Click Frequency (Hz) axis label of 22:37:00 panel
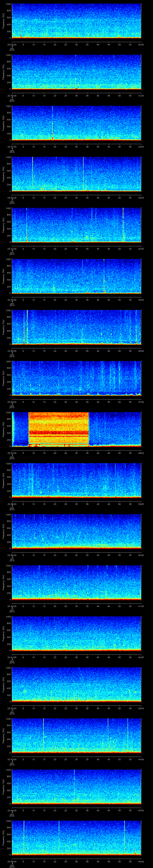This screenshot has width=153, height=868. [x=3, y=429]
